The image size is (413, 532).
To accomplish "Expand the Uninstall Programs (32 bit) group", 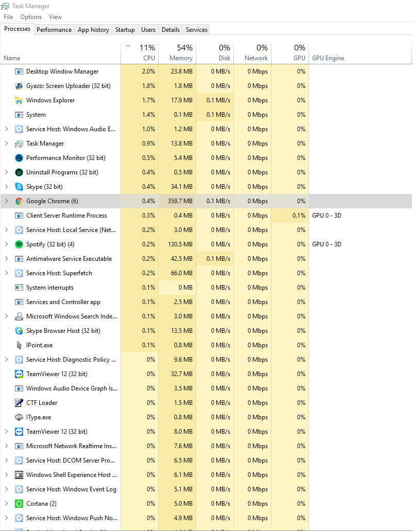I will (7, 172).
